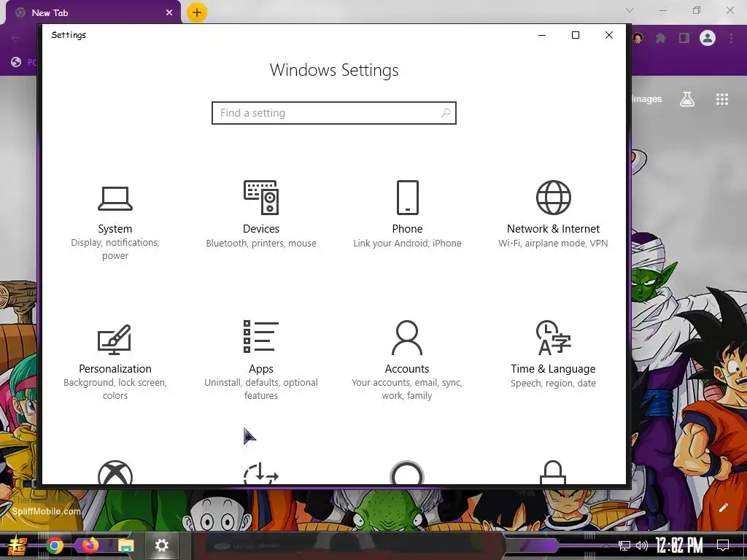Image resolution: width=747 pixels, height=560 pixels.
Task: Click the Images link on the New Tab page
Action: click(647, 99)
